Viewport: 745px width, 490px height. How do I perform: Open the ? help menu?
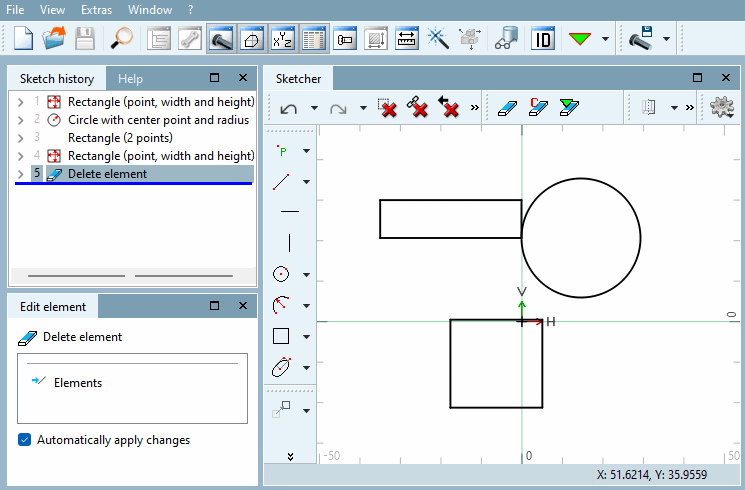(191, 10)
